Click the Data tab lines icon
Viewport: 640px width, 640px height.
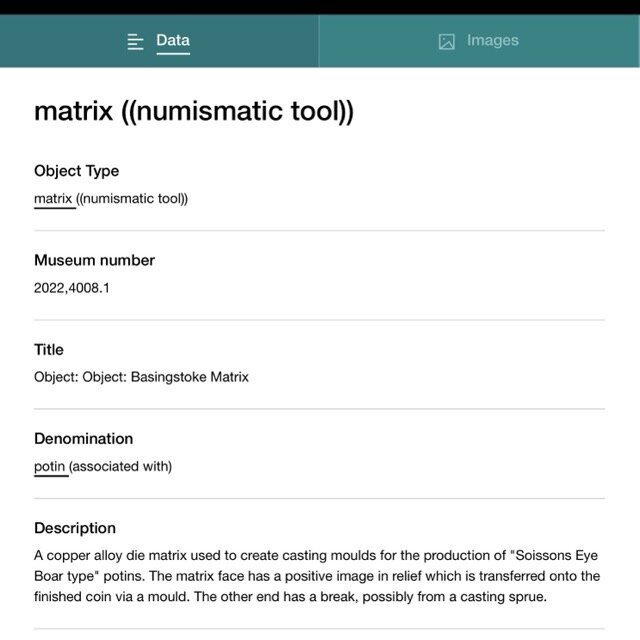tap(135, 42)
